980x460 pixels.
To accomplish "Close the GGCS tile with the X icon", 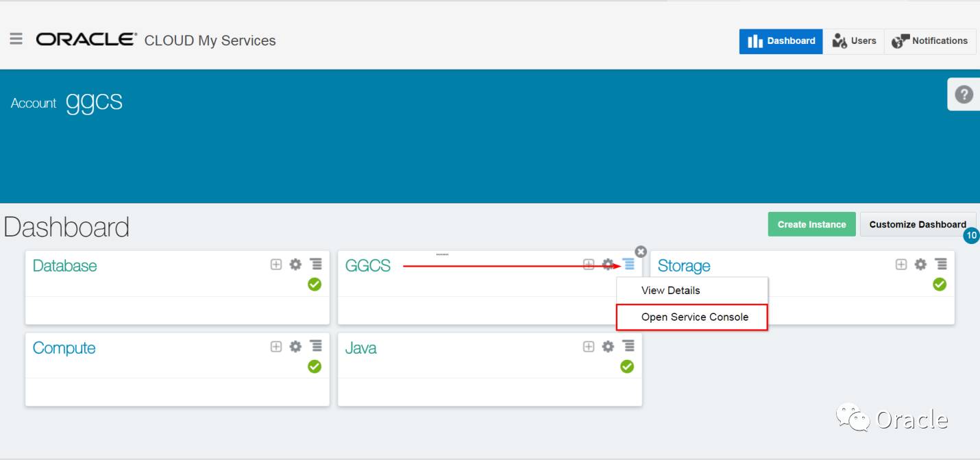I will tap(641, 252).
